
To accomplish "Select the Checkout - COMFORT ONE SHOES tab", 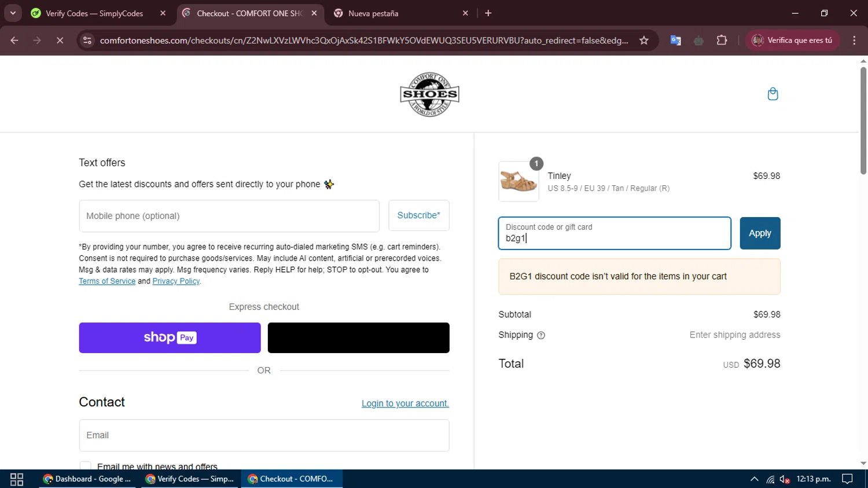I will 249,13.
